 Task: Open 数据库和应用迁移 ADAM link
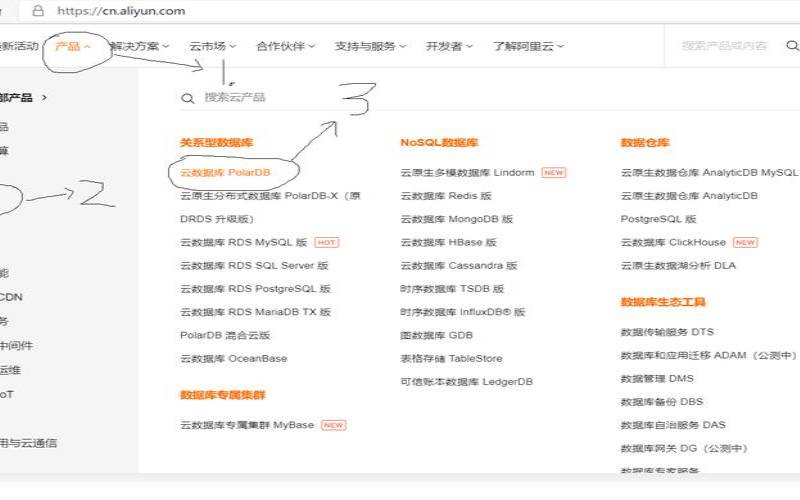pyautogui.click(x=709, y=355)
